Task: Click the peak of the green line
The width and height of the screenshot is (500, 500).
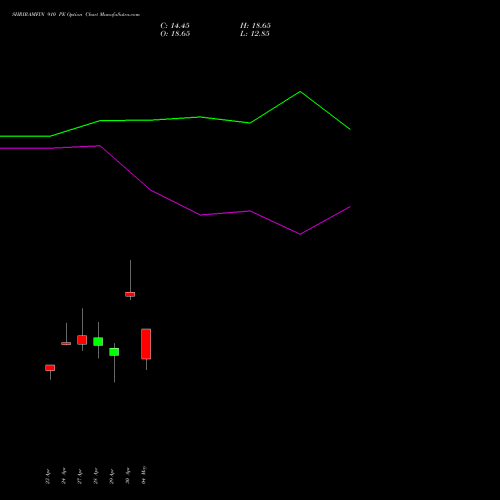Action: (300, 91)
